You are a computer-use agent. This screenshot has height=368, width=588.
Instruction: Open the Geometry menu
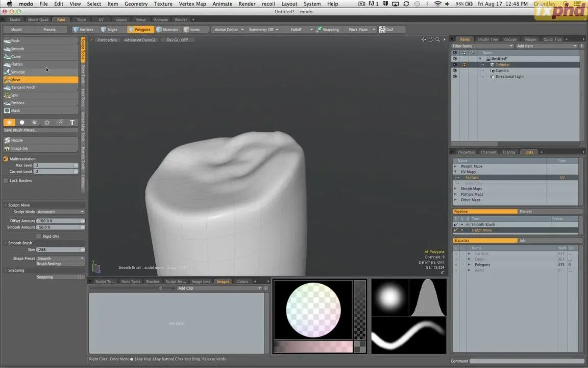coord(136,4)
